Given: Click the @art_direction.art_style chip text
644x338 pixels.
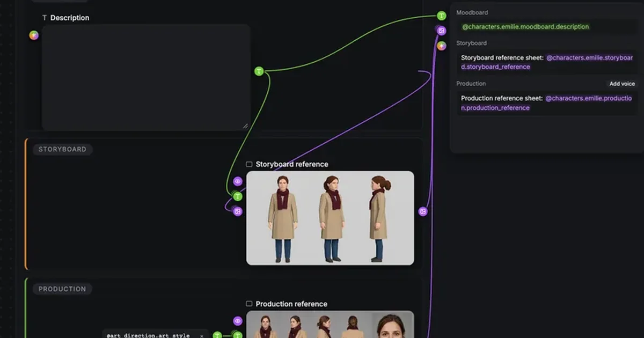Looking at the screenshot, I should pos(148,336).
